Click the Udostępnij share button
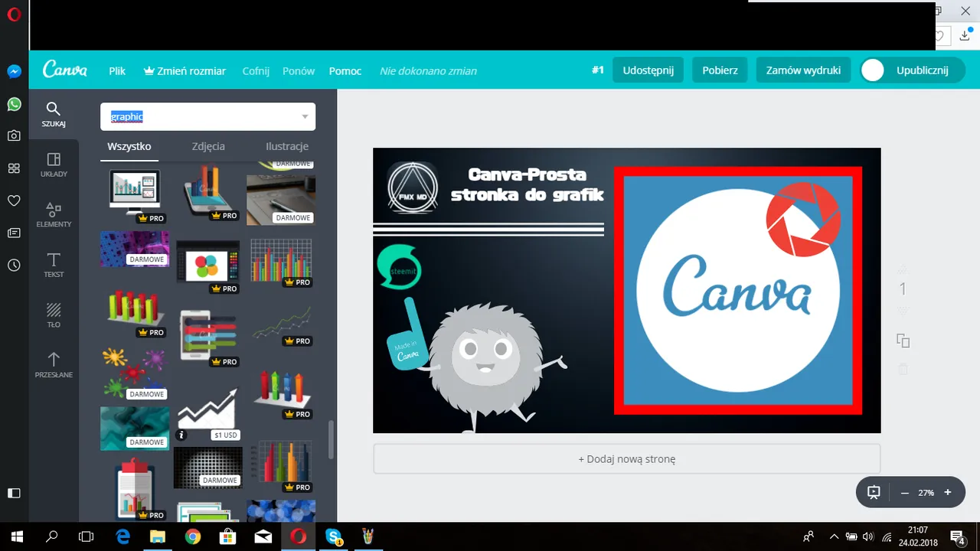This screenshot has width=980, height=551. click(648, 70)
